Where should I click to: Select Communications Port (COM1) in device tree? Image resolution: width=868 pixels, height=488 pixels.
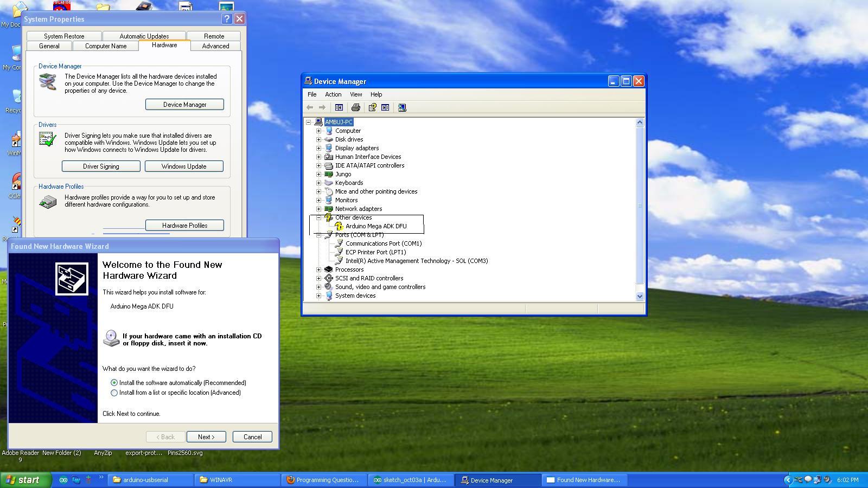(x=384, y=243)
